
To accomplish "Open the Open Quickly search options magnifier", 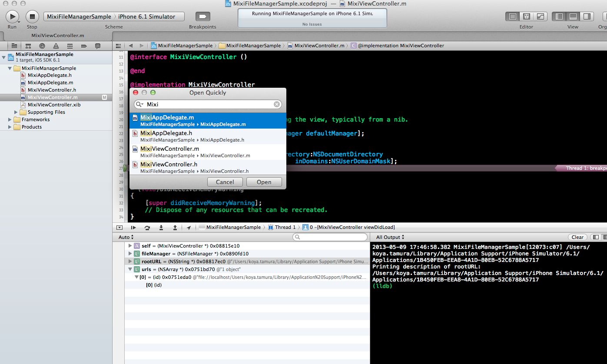I will pyautogui.click(x=139, y=104).
